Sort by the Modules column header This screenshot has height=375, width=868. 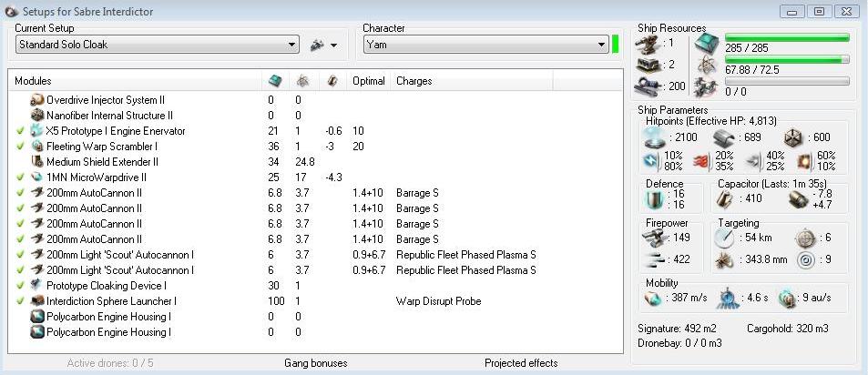tap(33, 81)
